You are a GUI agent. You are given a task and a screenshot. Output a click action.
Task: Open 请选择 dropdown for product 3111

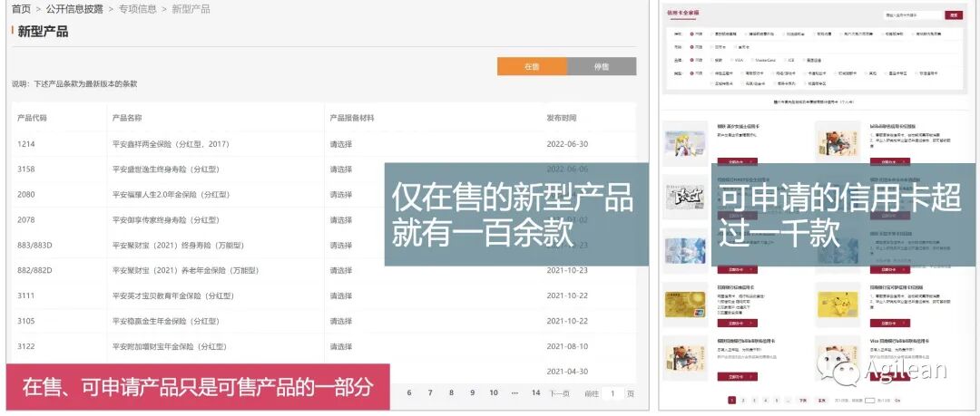pyautogui.click(x=341, y=296)
